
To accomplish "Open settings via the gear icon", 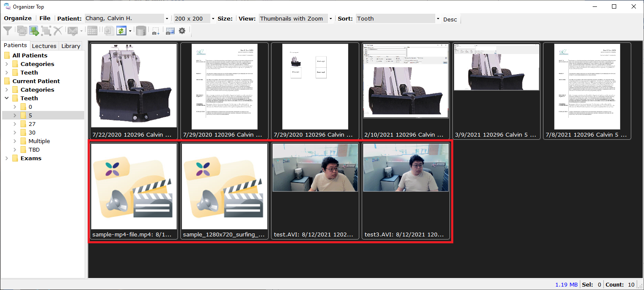I will pyautogui.click(x=182, y=31).
